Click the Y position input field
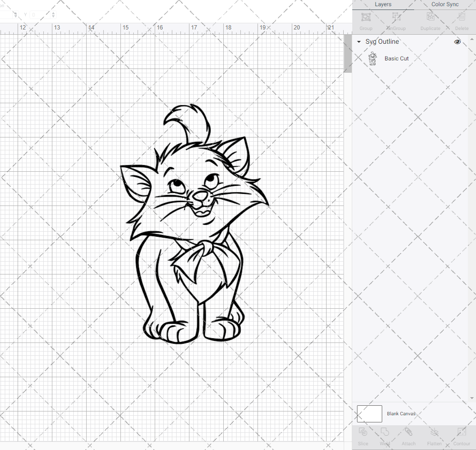This screenshot has width=476, height=450. point(40,15)
